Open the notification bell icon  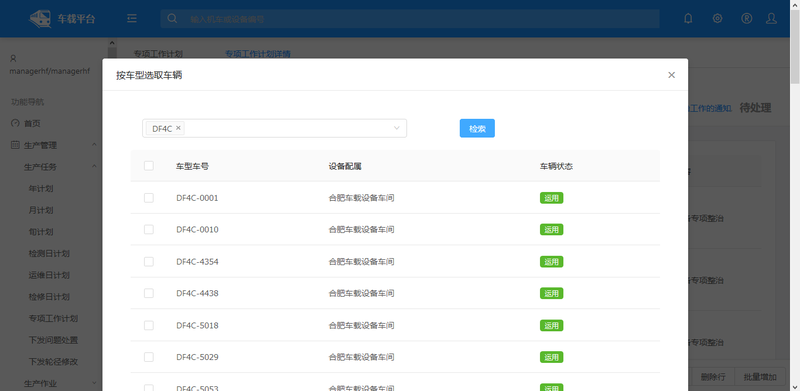pos(688,18)
